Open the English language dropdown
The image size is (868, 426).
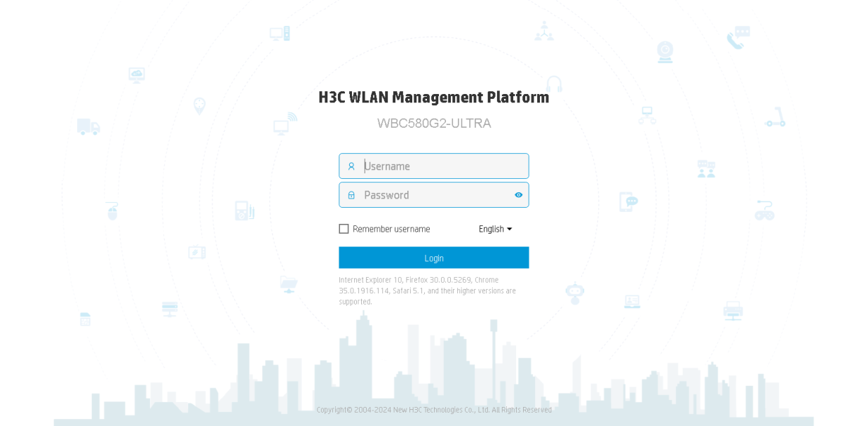[495, 229]
